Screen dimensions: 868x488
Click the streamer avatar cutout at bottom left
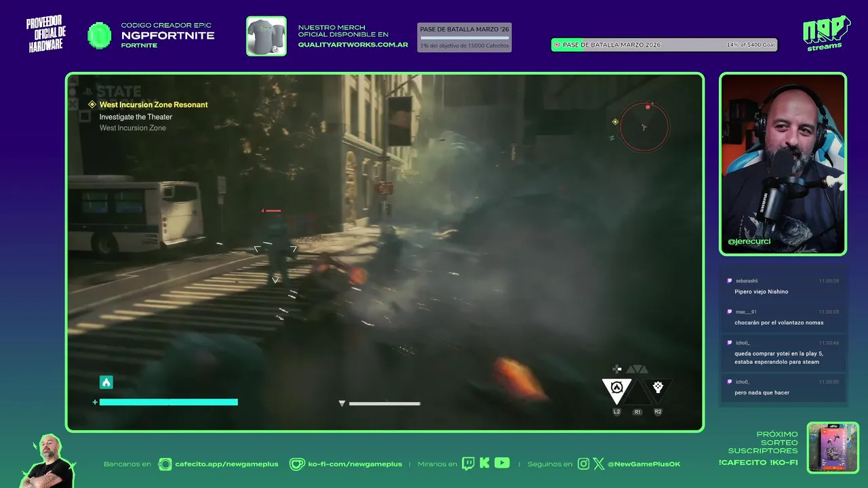click(47, 462)
